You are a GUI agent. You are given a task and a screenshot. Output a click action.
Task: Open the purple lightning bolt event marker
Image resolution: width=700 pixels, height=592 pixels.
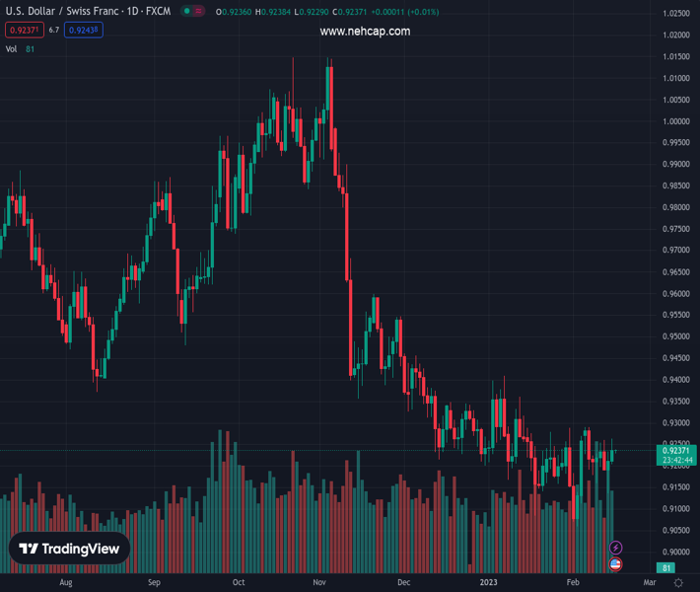(616, 548)
